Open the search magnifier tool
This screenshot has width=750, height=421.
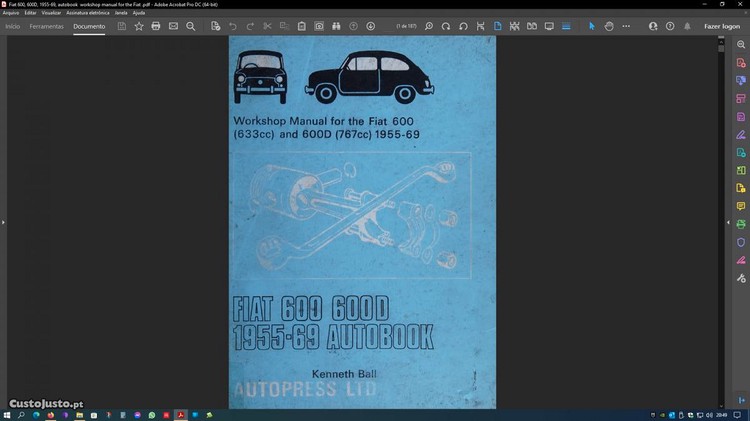191,26
